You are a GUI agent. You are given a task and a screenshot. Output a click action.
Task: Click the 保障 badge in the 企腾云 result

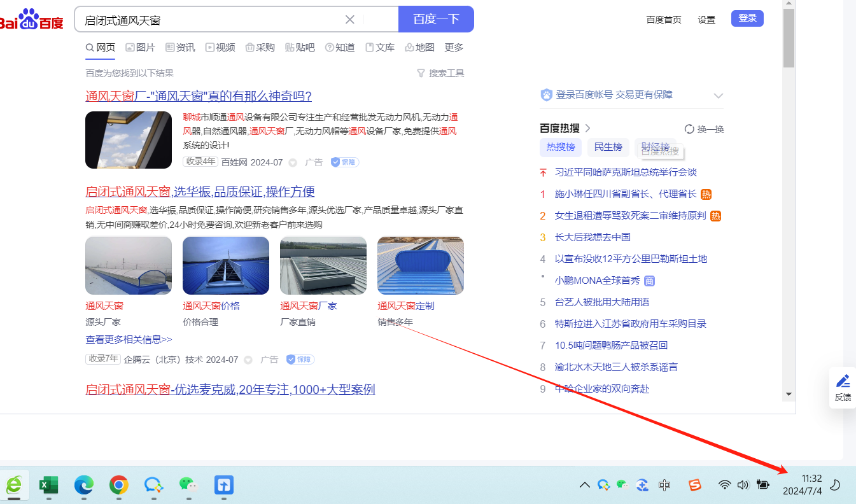(x=300, y=360)
